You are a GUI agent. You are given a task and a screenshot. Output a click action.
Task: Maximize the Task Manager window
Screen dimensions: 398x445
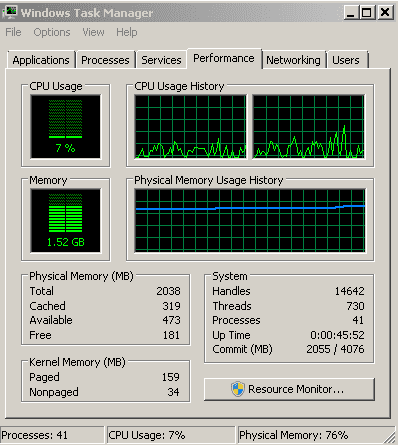[367, 13]
